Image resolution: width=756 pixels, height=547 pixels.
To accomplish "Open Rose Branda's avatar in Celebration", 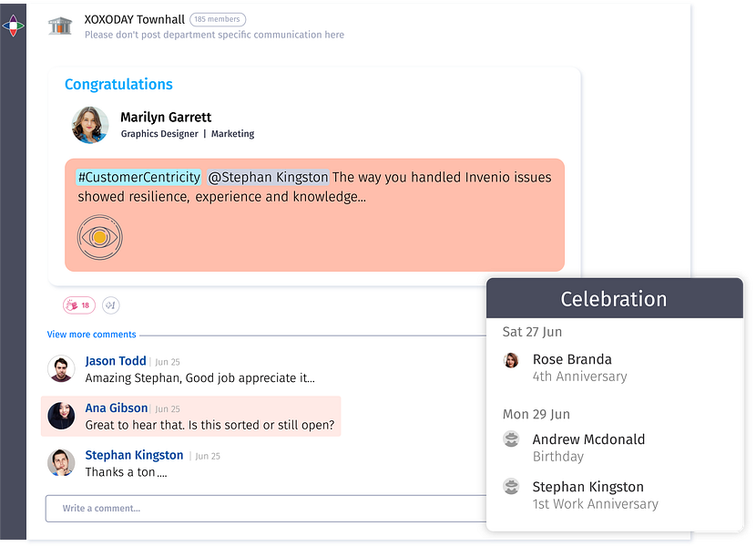I will (511, 360).
